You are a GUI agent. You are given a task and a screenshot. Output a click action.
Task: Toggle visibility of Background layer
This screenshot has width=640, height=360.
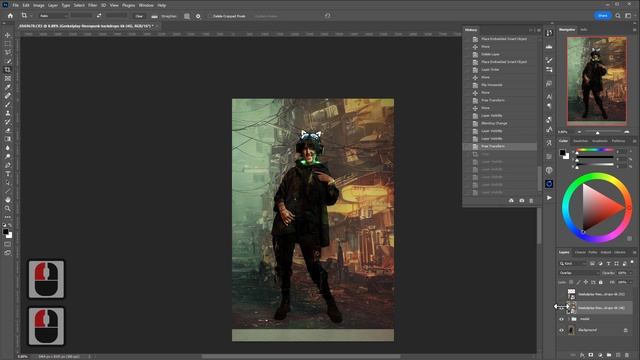pos(561,330)
